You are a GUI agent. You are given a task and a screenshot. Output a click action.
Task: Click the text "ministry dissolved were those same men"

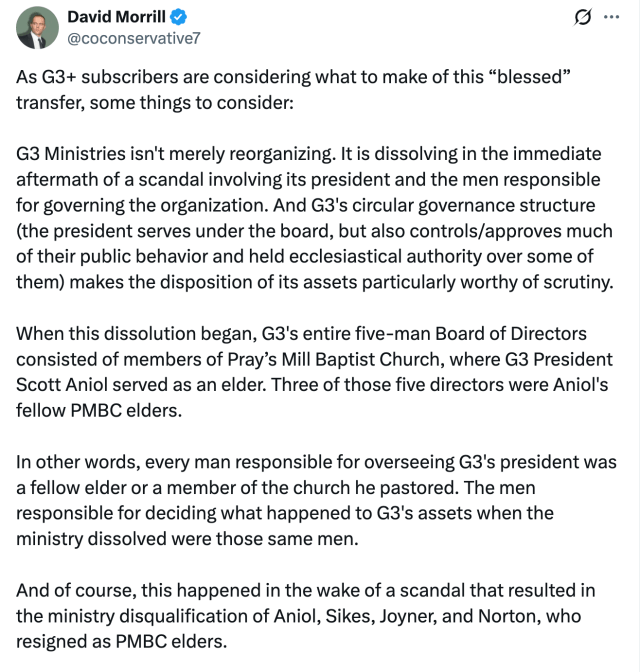coord(186,539)
